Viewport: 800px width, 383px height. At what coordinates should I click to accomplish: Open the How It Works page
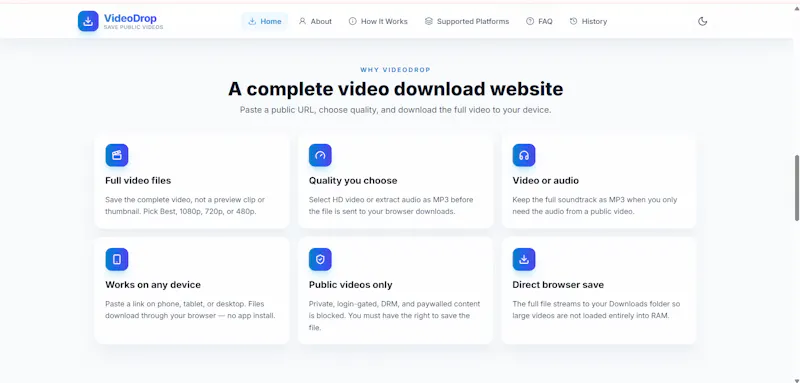[378, 21]
